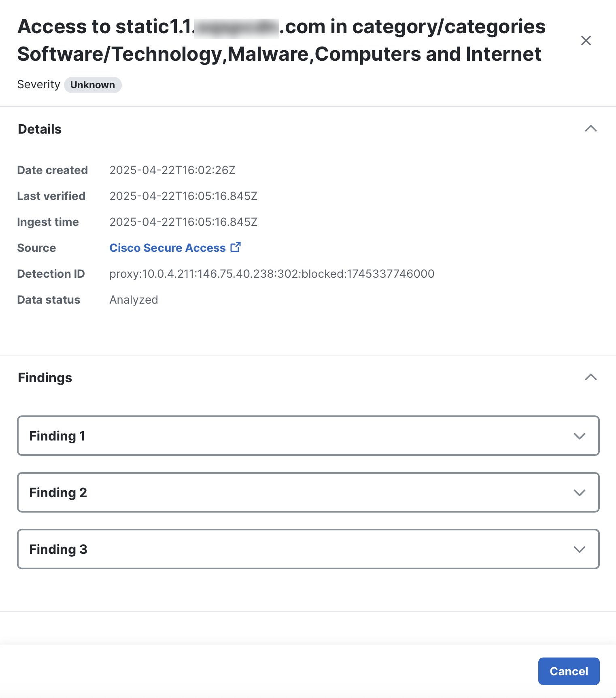Click the Finding 3 row label

(x=58, y=549)
